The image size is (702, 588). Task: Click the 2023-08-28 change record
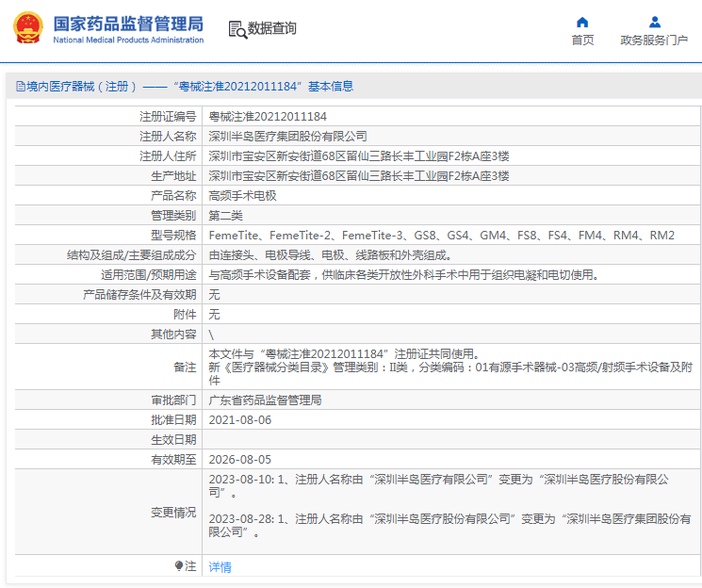[449, 525]
